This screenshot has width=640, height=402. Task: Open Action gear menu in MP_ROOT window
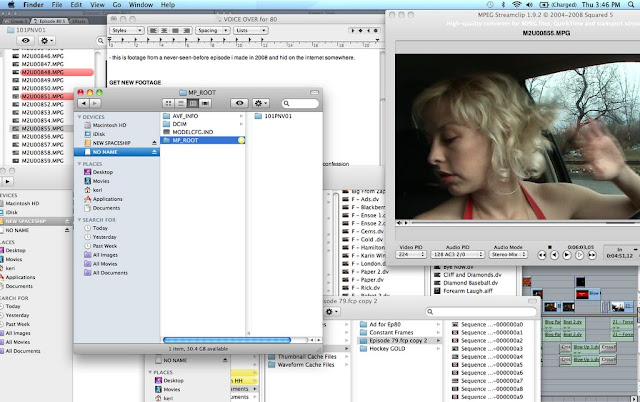click(260, 104)
